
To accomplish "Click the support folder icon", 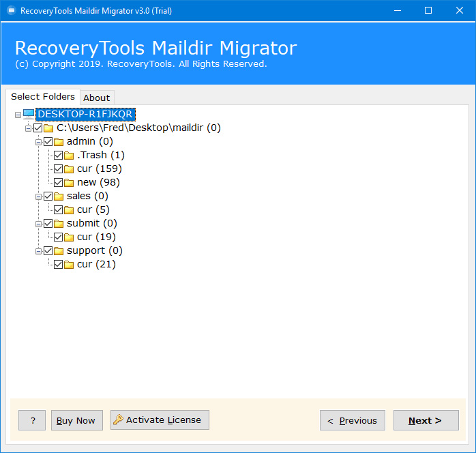I will (59, 251).
